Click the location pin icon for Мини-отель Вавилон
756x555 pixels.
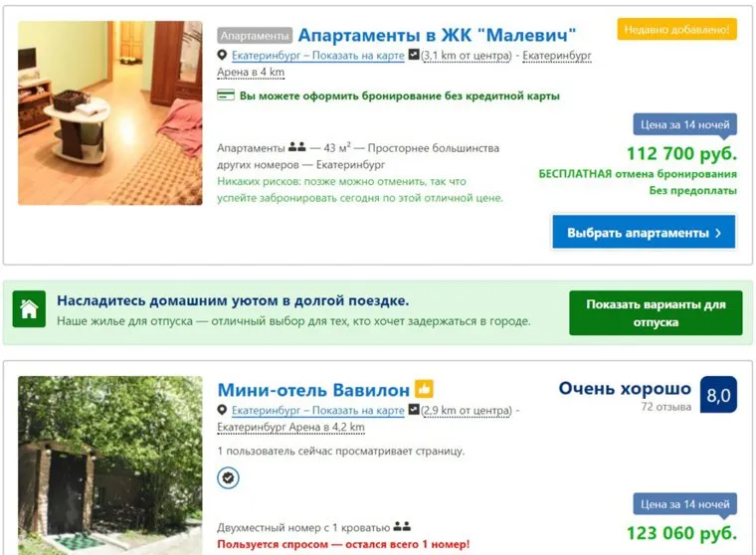tap(222, 410)
